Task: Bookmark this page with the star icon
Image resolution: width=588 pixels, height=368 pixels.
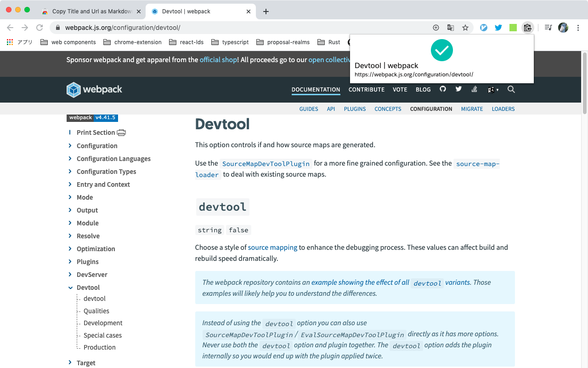Action: (x=465, y=28)
